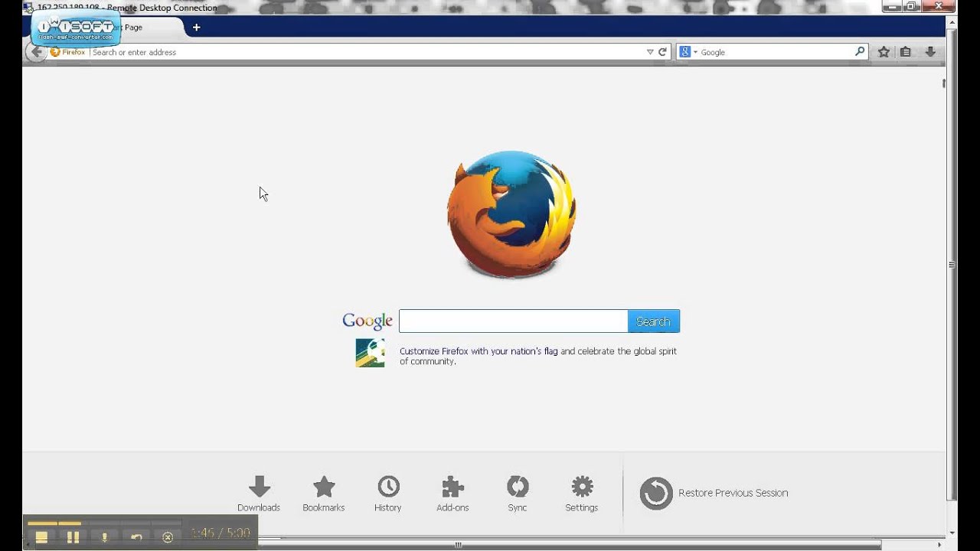
Task: Open Add-ons puzzle piece icon
Action: pos(452,494)
